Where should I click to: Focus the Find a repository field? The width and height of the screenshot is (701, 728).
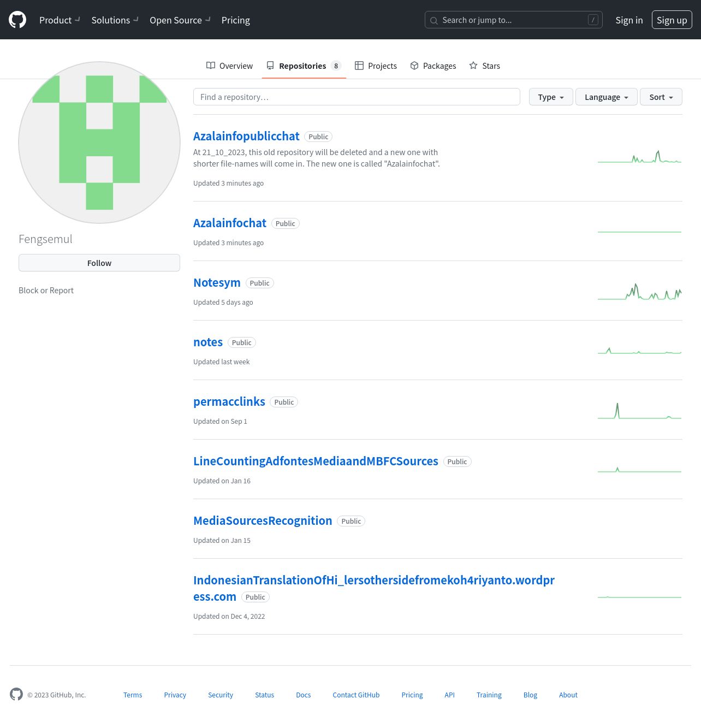pos(357,97)
